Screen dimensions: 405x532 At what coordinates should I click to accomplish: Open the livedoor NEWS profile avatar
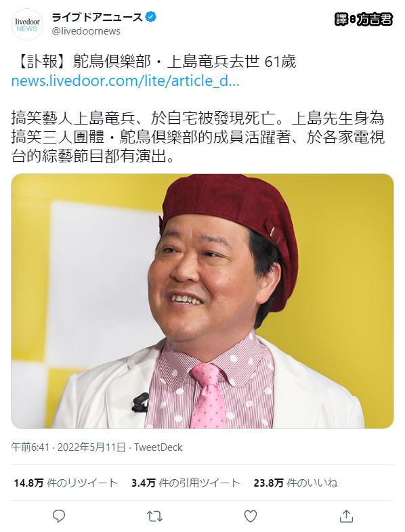[x=27, y=24]
